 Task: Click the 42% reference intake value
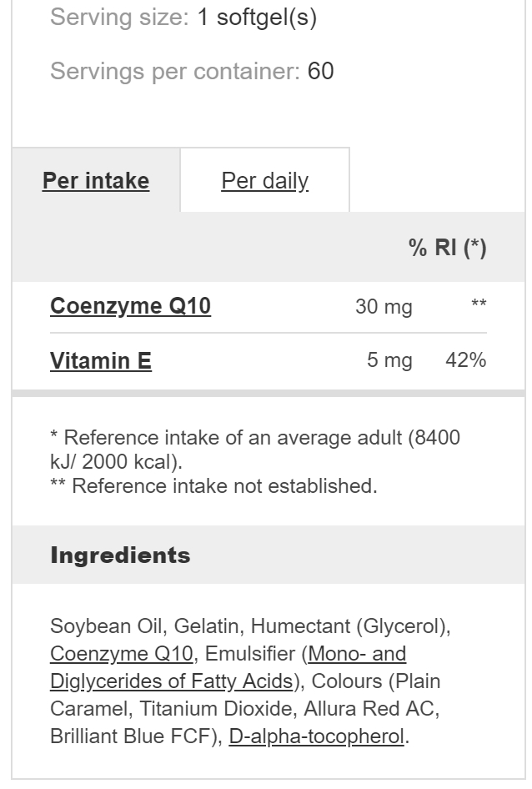click(465, 360)
